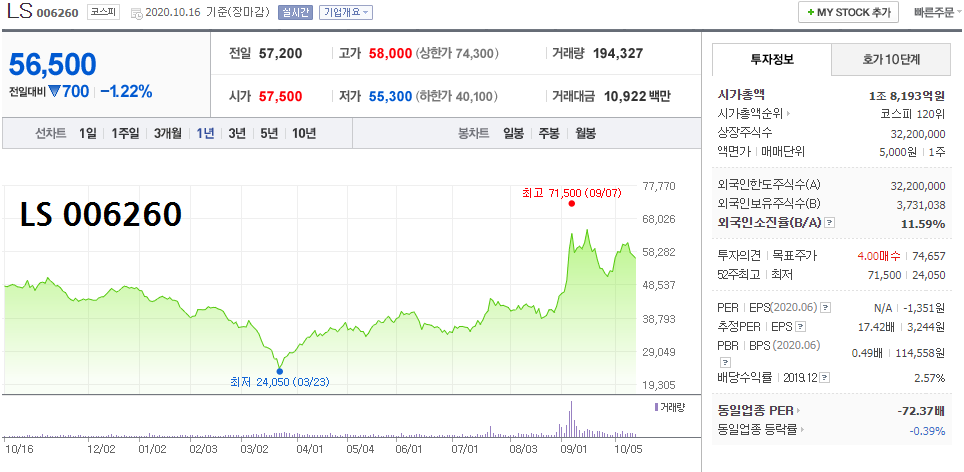Select the 10년 line chart period
Viewport: 964px width, 472px height.
click(304, 133)
